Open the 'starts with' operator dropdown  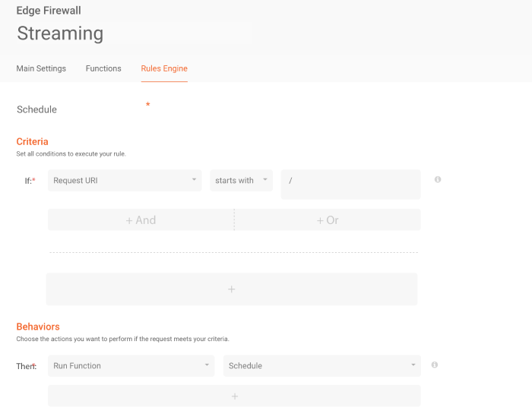pos(241,181)
